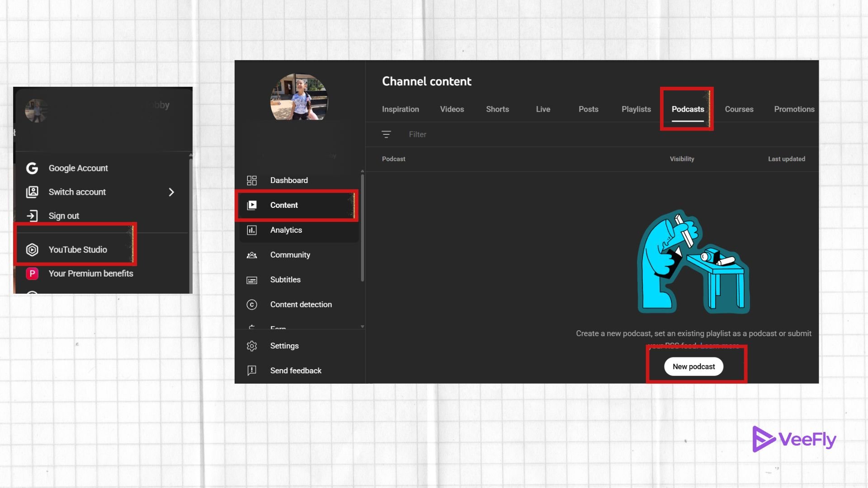Open the Subtitles section
Viewport: 868px width, 488px height.
click(x=285, y=280)
